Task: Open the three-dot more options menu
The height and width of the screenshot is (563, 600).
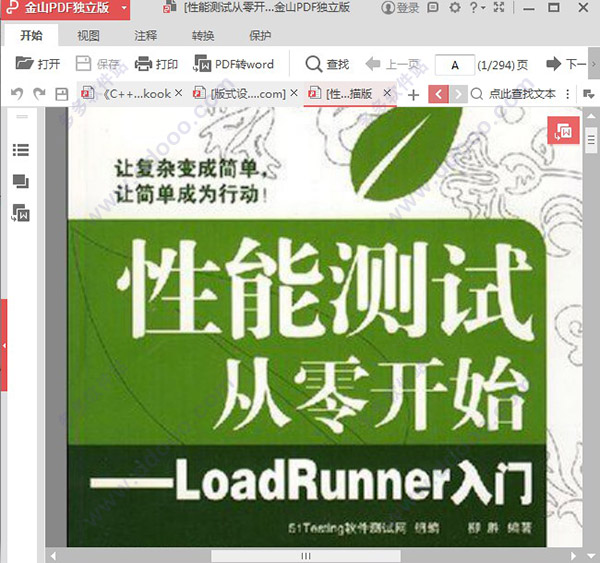Action: (568, 94)
